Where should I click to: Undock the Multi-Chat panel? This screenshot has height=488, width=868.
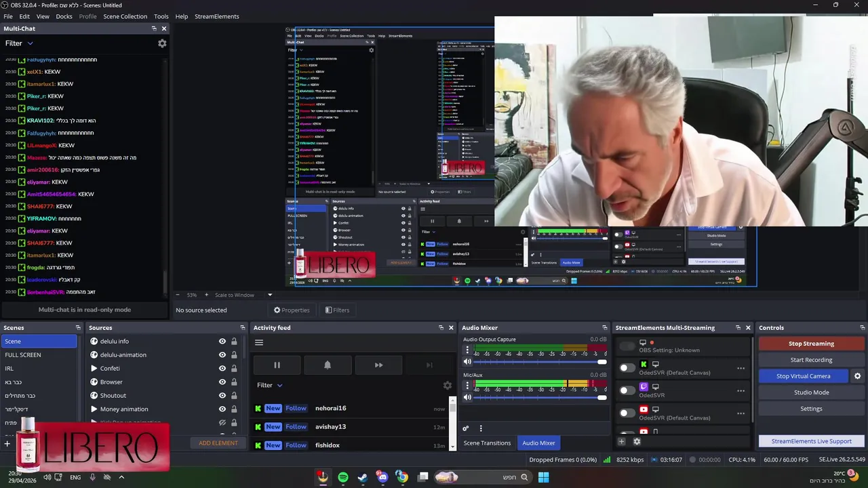coord(154,28)
